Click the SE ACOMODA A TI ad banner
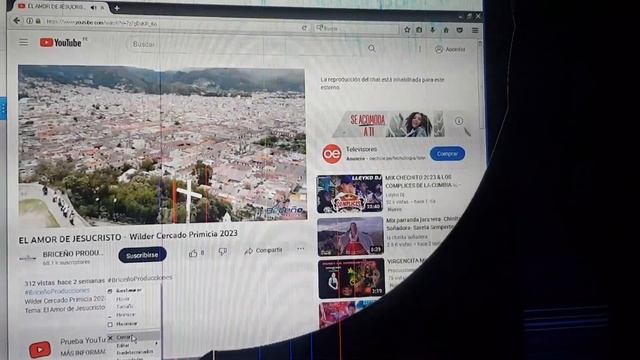Viewport: 640px width, 360px height. 388,124
